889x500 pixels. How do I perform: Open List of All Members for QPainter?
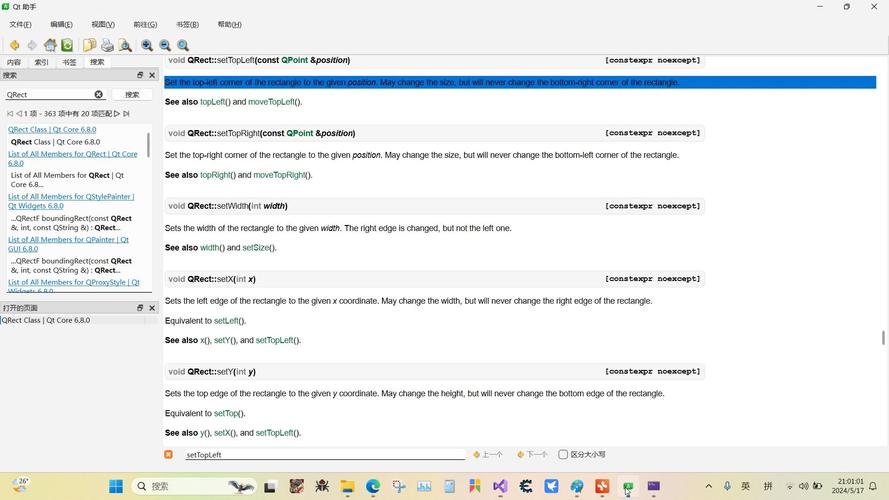click(68, 244)
